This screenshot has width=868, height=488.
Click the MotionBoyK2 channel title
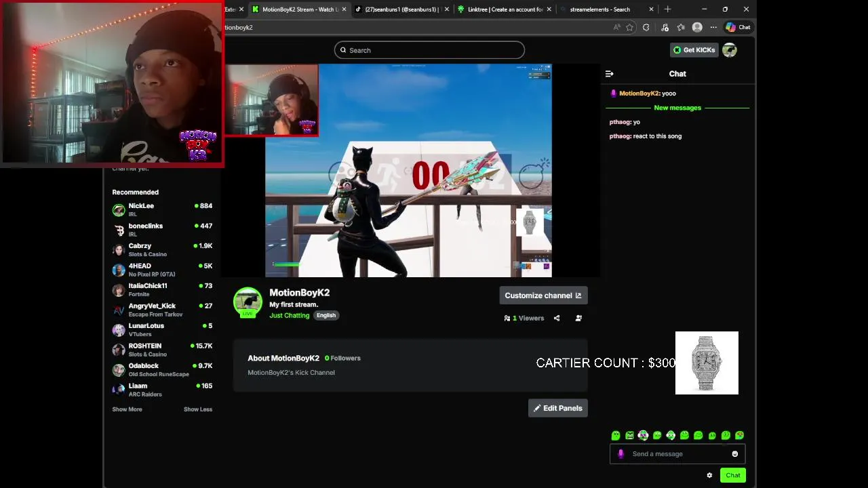point(299,292)
